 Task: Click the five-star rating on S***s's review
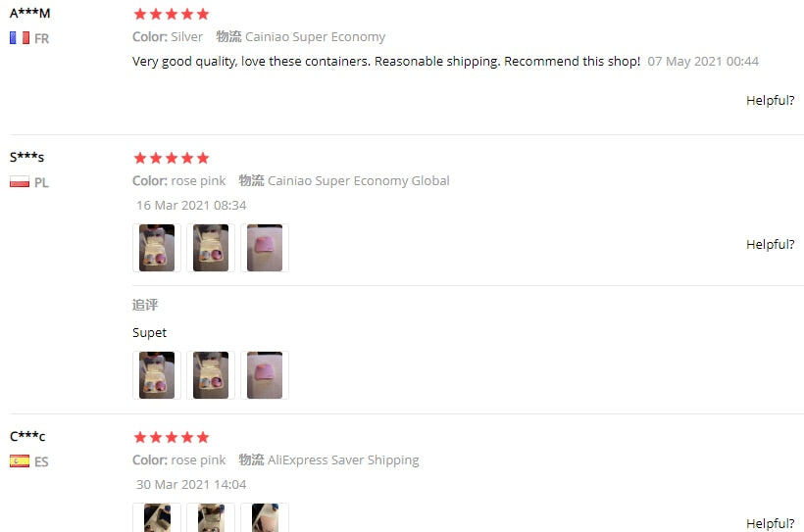coord(171,159)
